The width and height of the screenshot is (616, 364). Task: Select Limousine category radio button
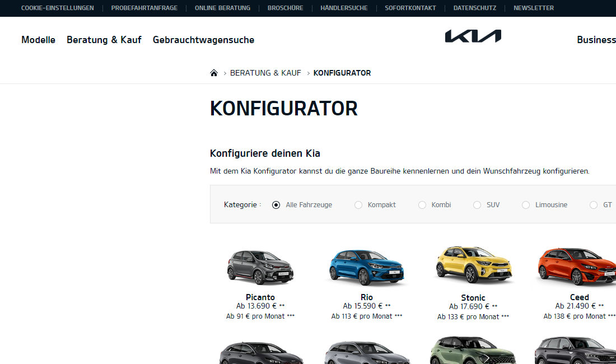526,205
